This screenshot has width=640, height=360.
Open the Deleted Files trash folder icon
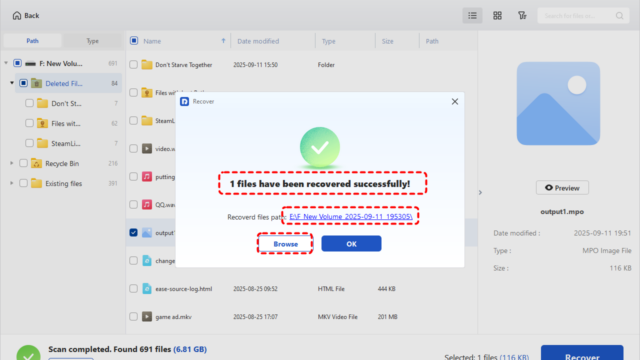[x=36, y=83]
